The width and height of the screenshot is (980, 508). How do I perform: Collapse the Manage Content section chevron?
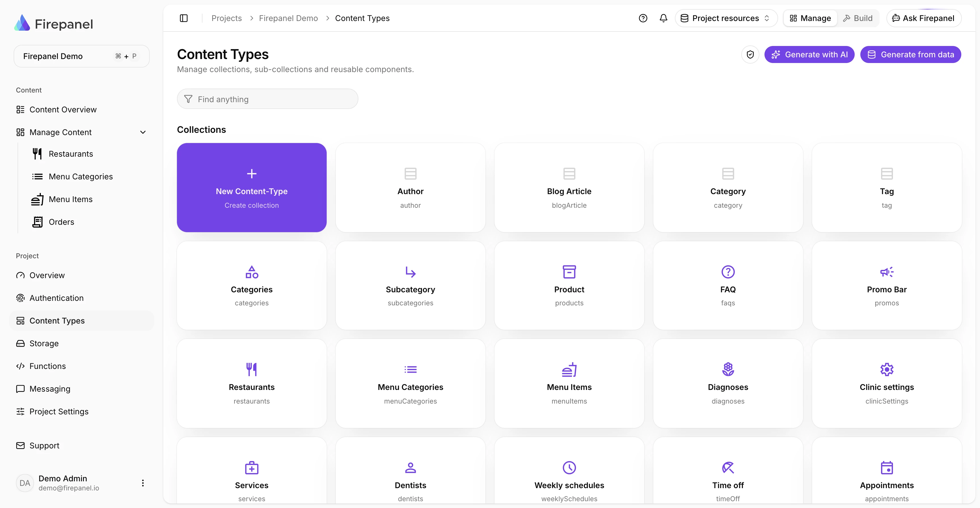tap(143, 132)
